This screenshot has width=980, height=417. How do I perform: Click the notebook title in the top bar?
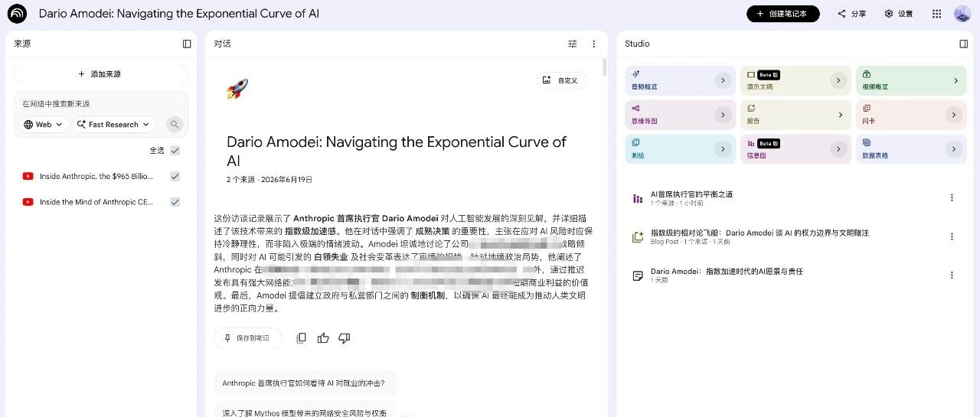pos(179,14)
